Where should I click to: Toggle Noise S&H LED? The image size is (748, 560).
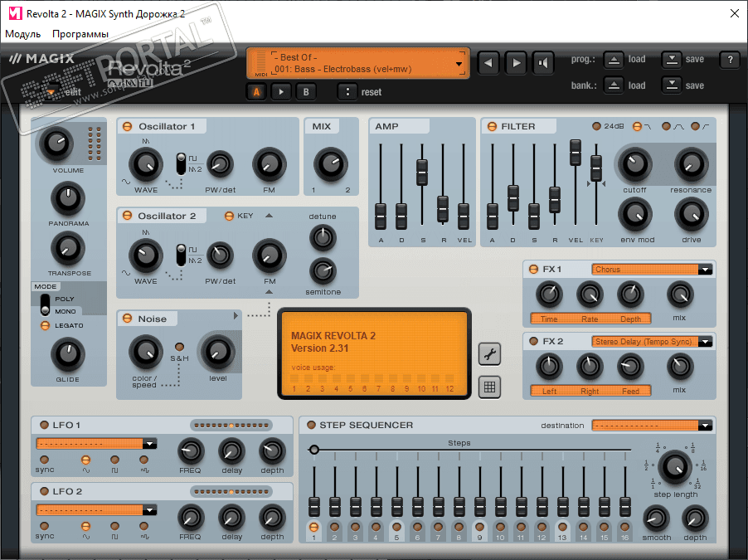(x=179, y=347)
